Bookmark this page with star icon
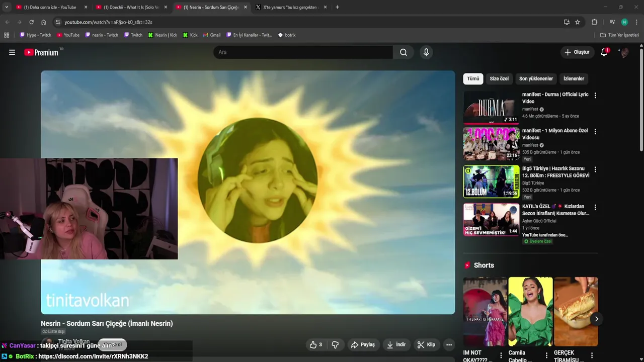 click(578, 22)
